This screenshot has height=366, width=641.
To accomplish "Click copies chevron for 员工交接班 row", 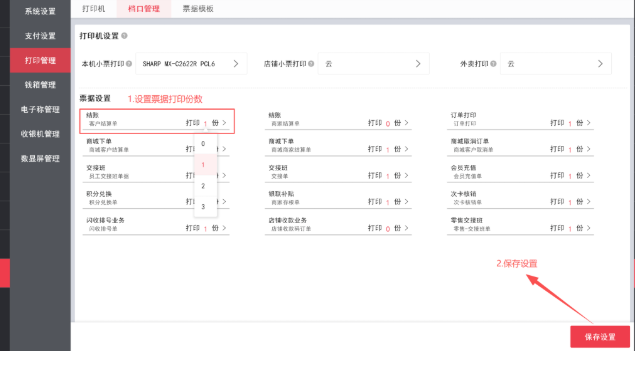I will tap(224, 175).
